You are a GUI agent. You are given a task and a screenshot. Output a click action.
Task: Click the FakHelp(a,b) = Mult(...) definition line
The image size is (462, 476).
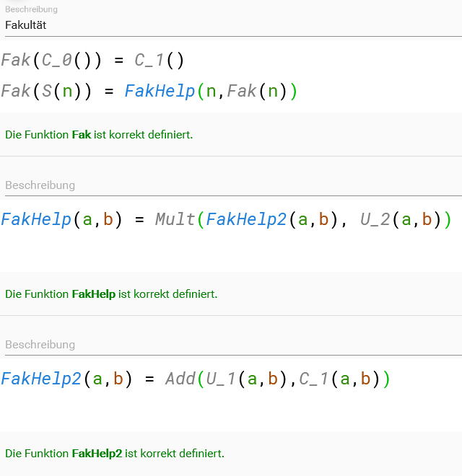226,219
